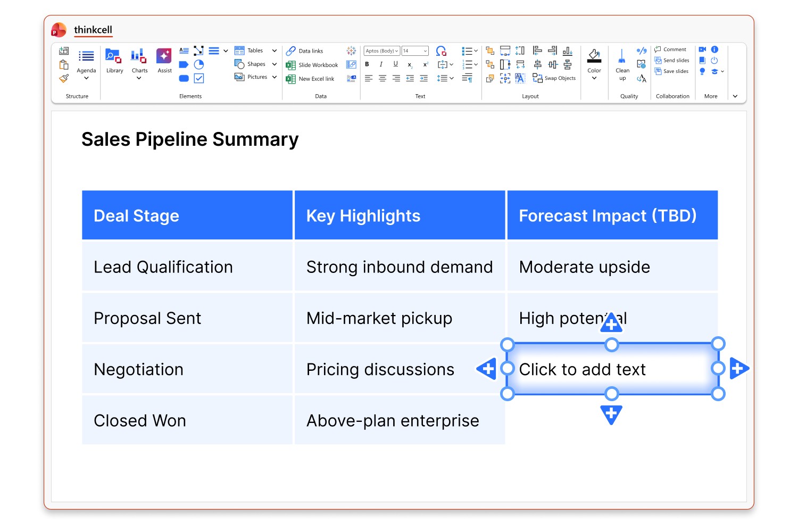Insert a checkbox element

pos(199,78)
